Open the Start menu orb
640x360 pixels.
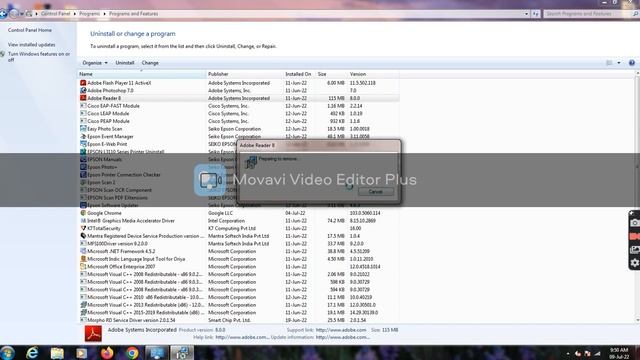(x=7, y=353)
